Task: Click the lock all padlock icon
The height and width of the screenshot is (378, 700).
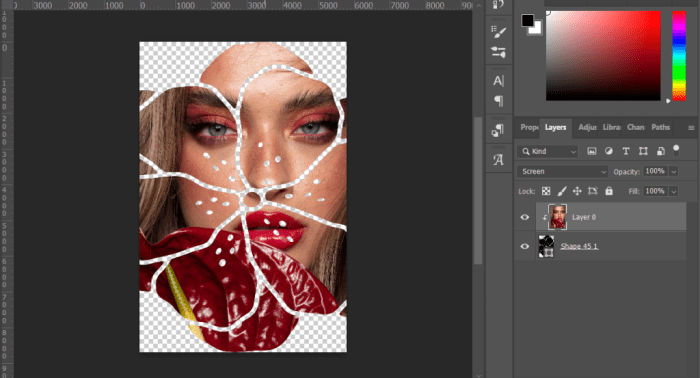Action: tap(609, 191)
